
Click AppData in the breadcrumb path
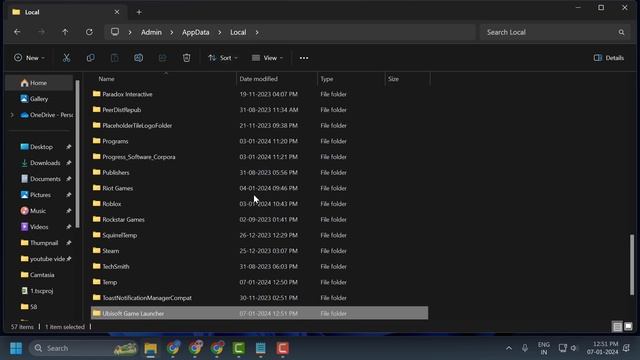click(196, 32)
